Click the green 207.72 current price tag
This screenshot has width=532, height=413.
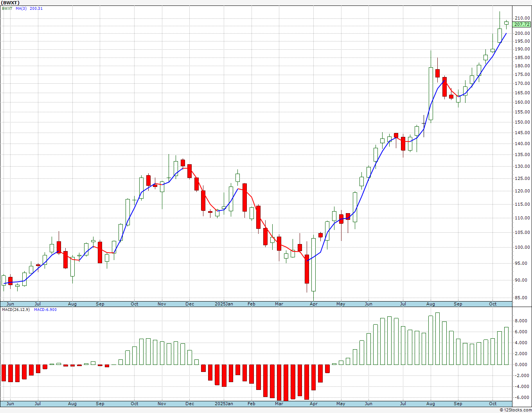tap(522, 24)
